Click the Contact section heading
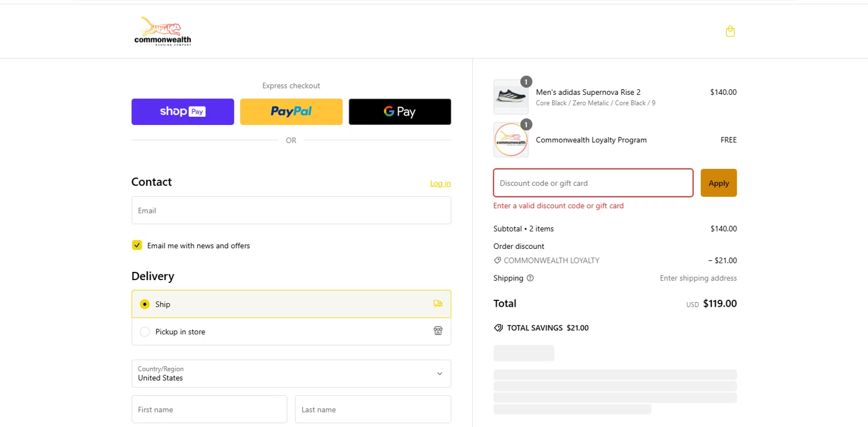868x427 pixels. [152, 182]
